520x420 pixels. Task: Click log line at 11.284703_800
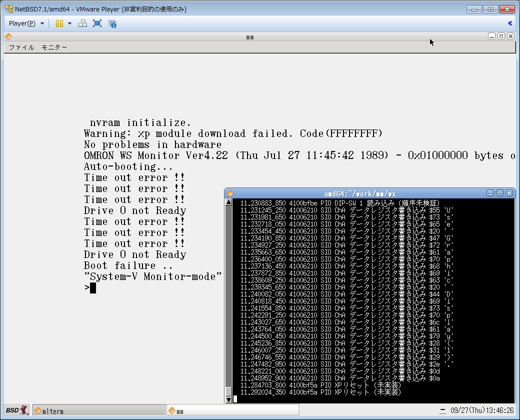point(320,385)
